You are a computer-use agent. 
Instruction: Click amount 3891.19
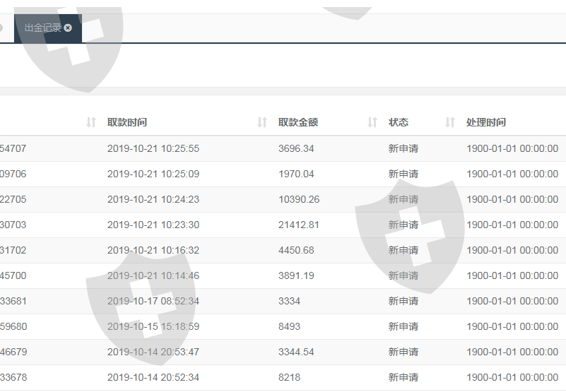pos(296,275)
